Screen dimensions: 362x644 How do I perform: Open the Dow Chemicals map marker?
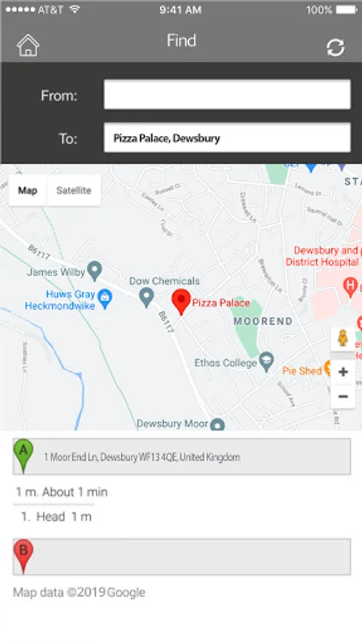click(x=147, y=298)
